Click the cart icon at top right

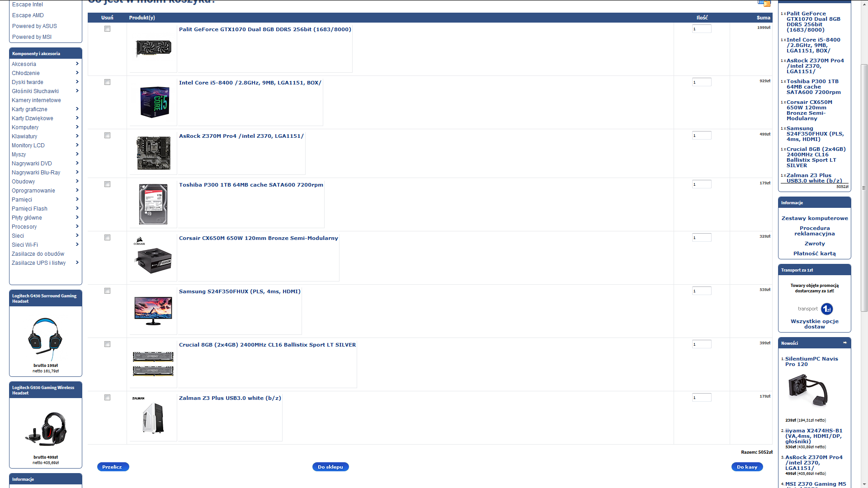point(764,3)
